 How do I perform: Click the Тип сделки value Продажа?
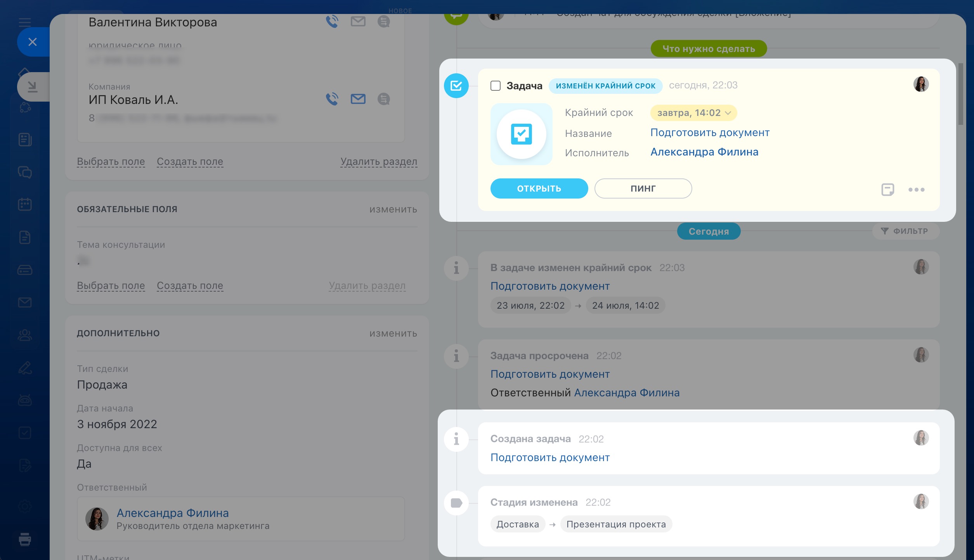[102, 385]
